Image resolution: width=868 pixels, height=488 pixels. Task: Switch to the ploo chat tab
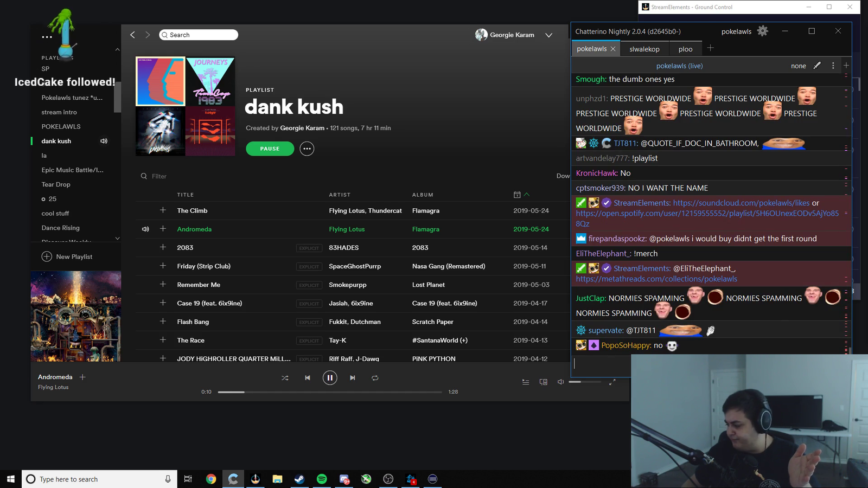[685, 49]
